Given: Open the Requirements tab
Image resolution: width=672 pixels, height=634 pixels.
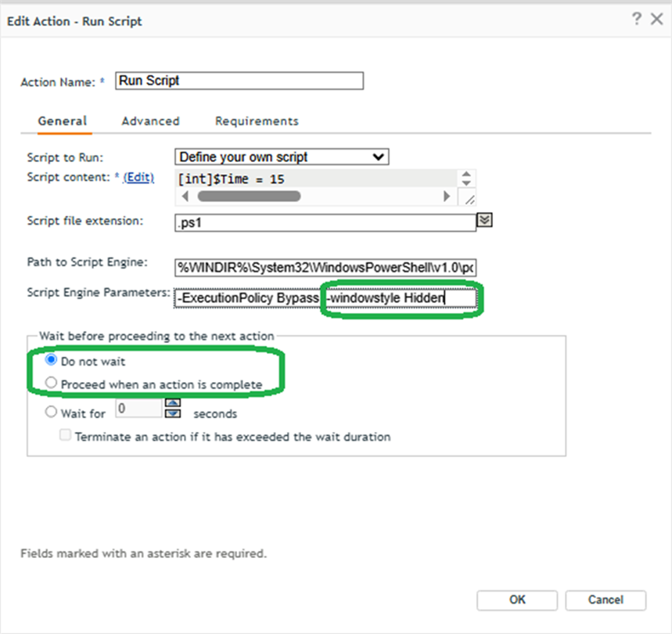Looking at the screenshot, I should [x=257, y=121].
